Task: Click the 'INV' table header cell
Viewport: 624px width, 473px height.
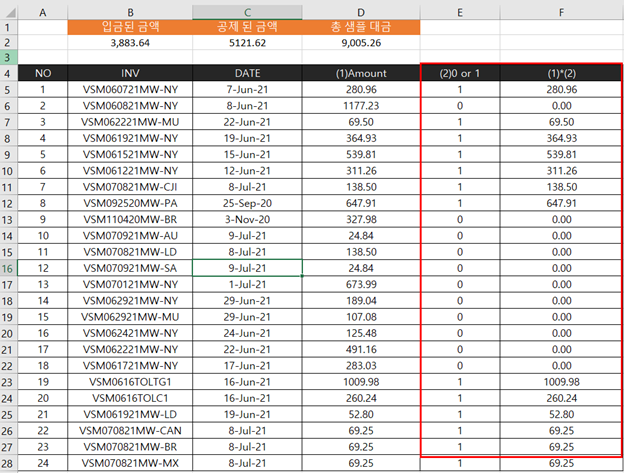Action: pyautogui.click(x=130, y=73)
